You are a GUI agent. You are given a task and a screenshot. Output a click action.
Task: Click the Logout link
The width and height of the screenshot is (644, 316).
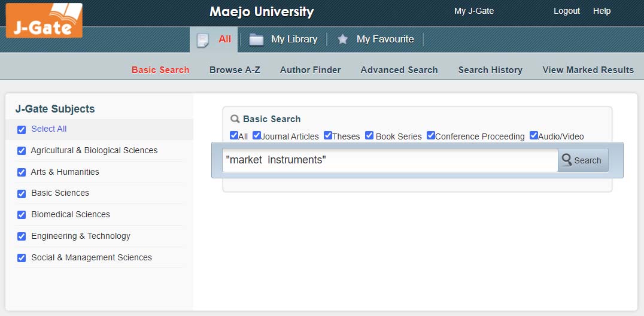pos(567,11)
